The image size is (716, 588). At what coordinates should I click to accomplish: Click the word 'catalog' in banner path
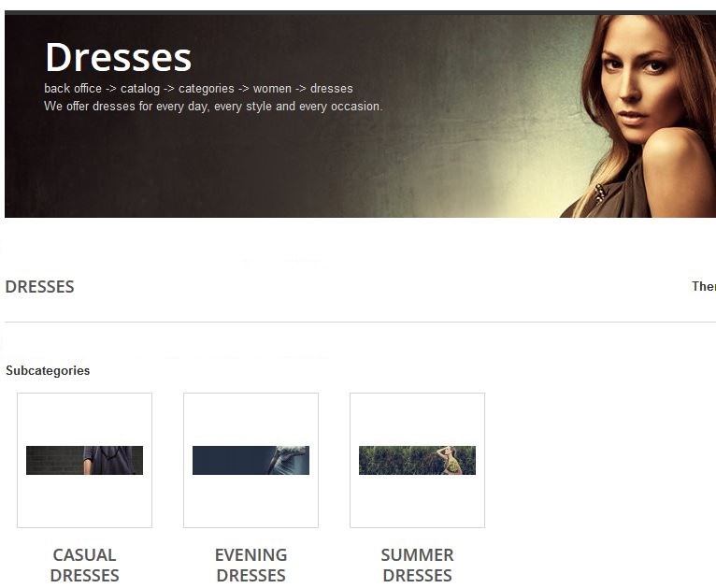click(x=140, y=89)
